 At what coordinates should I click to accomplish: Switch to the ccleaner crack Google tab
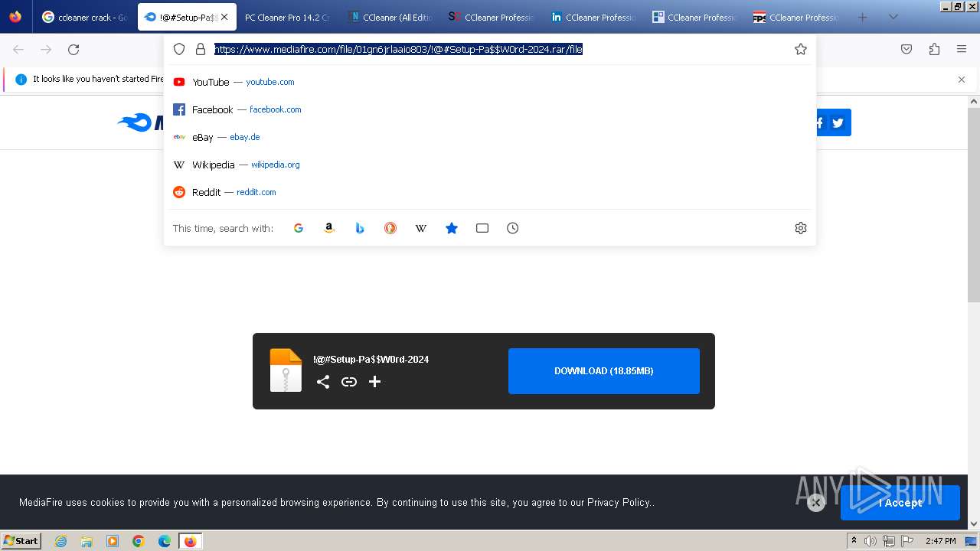pos(84,17)
